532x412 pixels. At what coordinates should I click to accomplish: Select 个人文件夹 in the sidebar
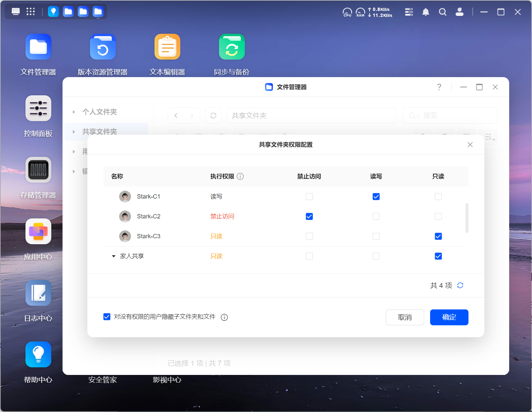pos(100,112)
